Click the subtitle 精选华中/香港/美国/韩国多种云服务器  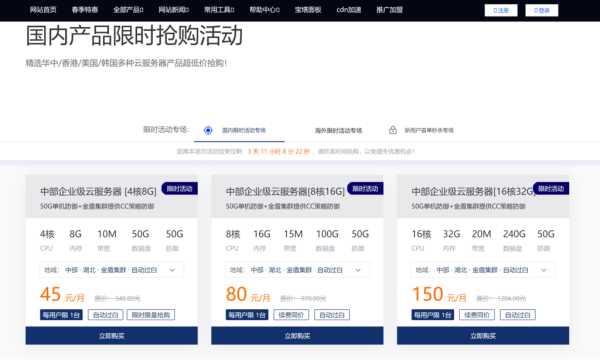point(126,63)
